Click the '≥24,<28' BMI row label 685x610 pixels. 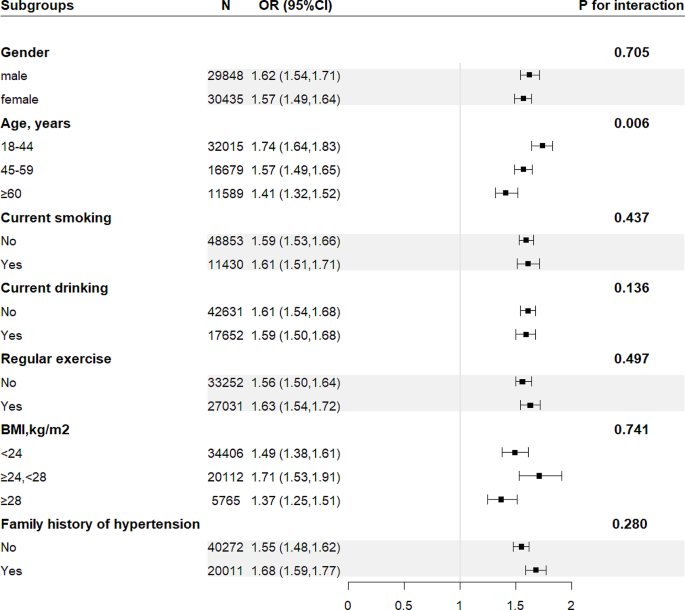(24, 477)
